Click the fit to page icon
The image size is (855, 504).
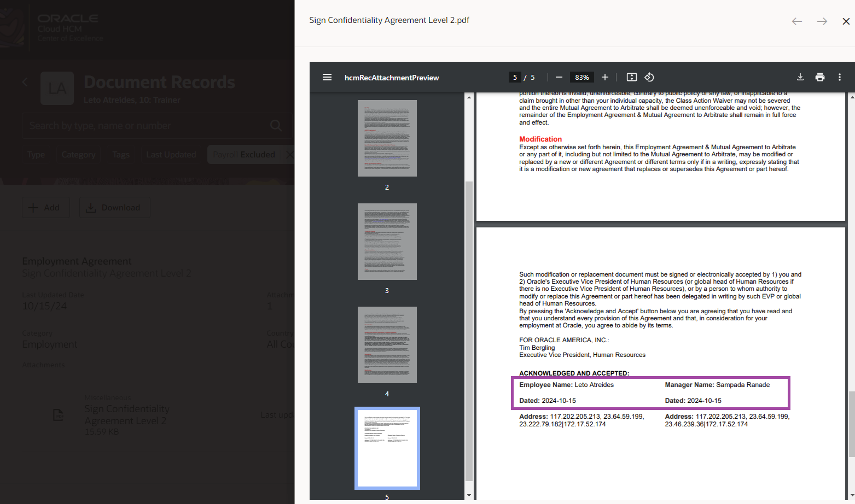[x=632, y=77]
